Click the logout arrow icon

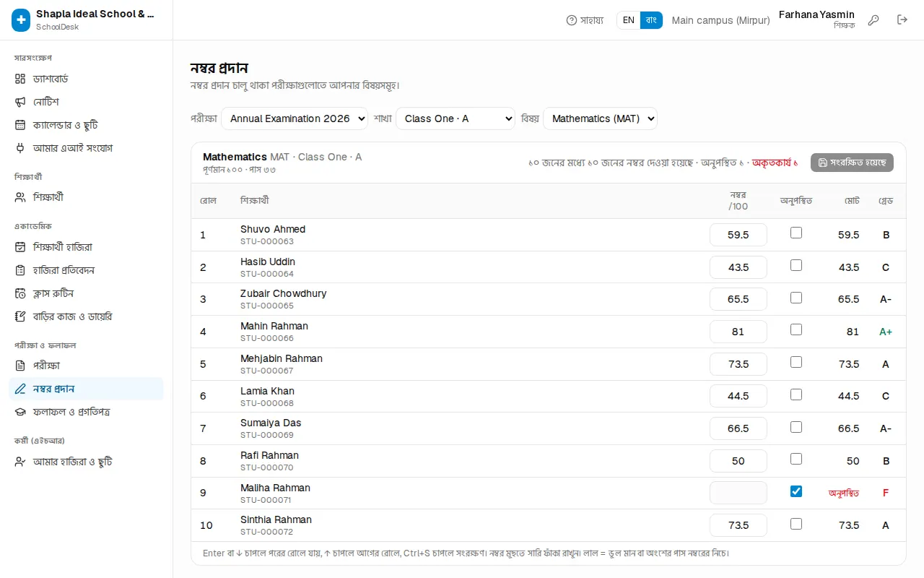[902, 20]
